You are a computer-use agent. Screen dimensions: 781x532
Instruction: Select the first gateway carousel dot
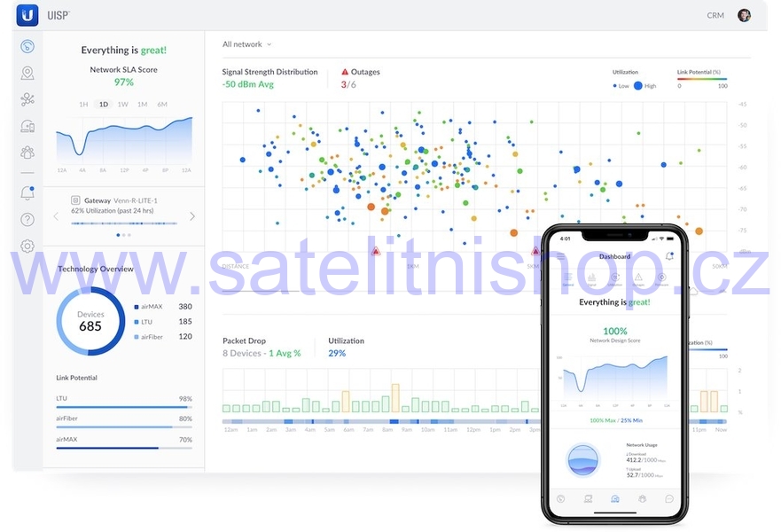[118, 235]
